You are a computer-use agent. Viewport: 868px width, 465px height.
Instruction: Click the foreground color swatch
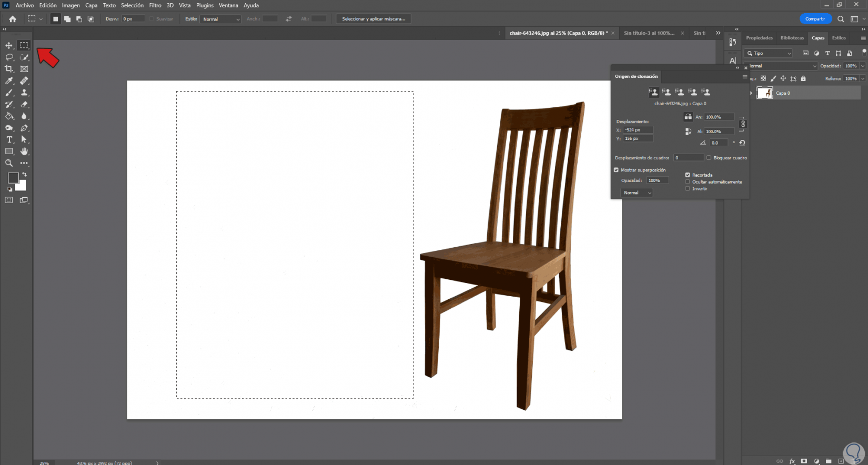(x=13, y=178)
